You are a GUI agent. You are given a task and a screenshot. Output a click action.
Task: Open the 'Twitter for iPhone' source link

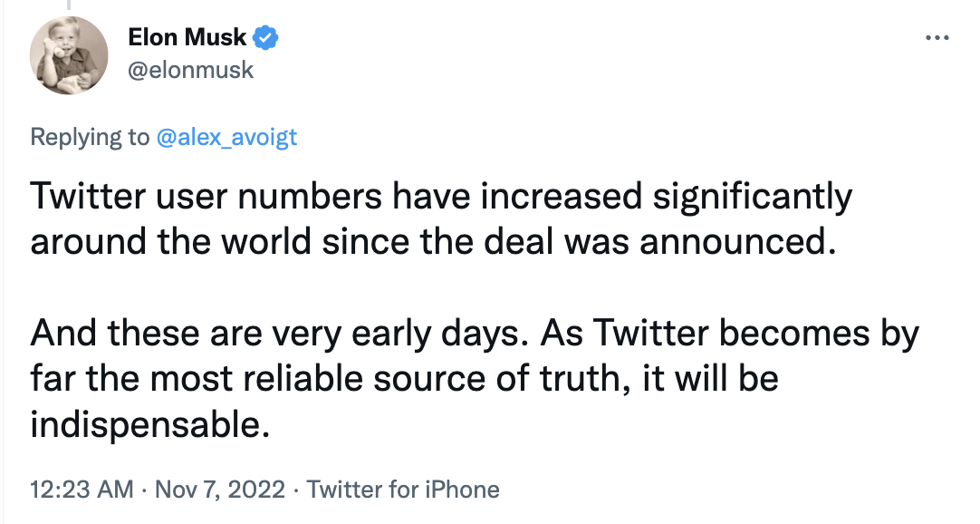click(403, 489)
